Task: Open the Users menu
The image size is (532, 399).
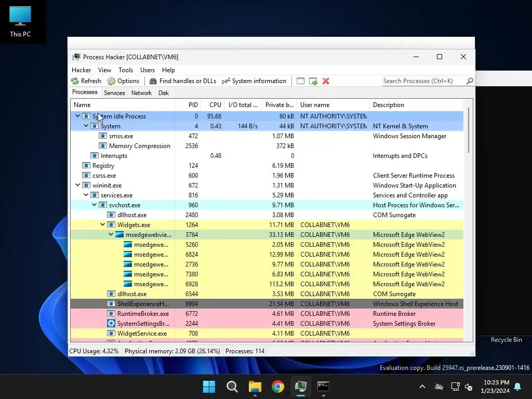Action: 148,70
